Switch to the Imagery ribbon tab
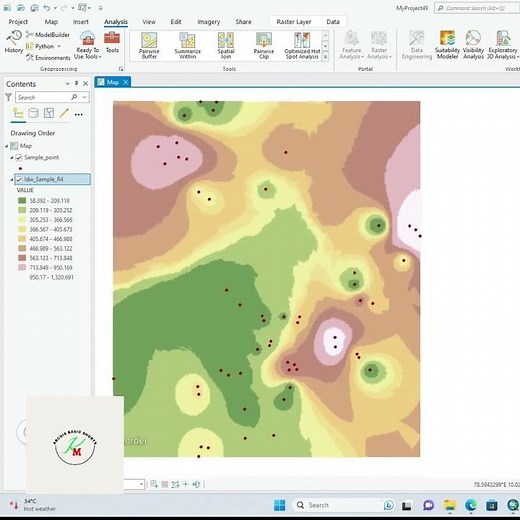The height and width of the screenshot is (520, 520). (209, 22)
